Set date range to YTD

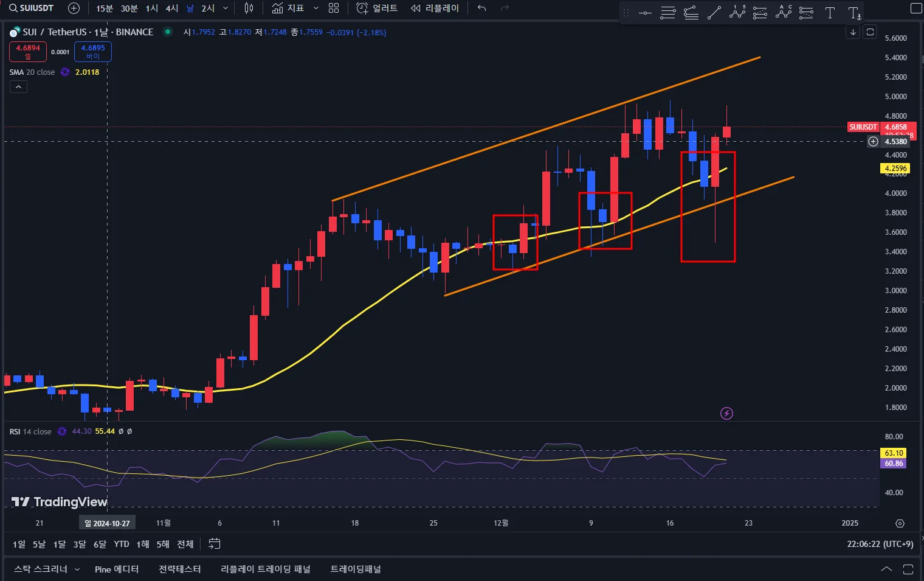[122, 544]
